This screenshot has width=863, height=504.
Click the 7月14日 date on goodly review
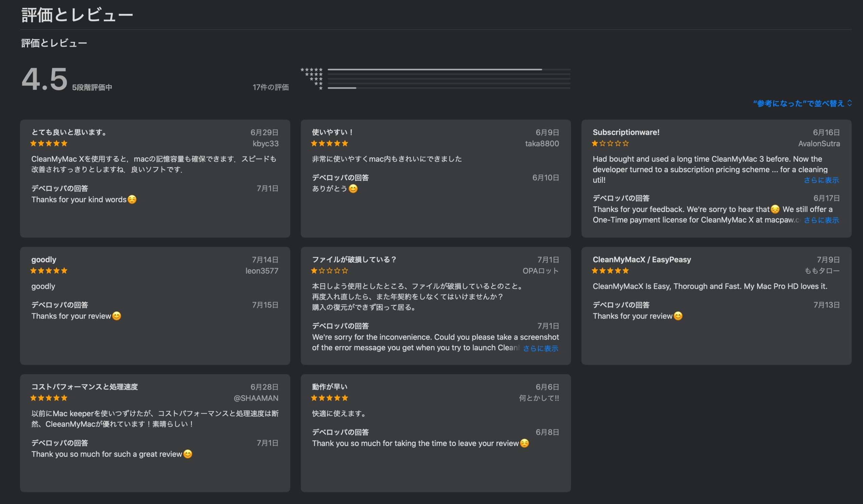click(x=265, y=260)
